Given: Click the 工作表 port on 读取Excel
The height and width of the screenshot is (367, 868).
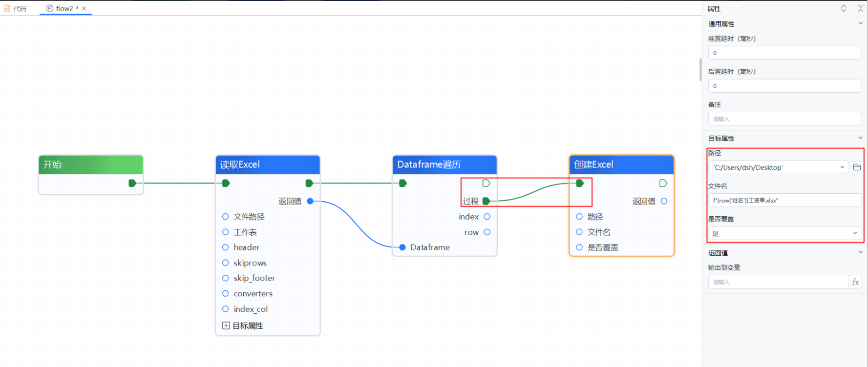Looking at the screenshot, I should pyautogui.click(x=225, y=232).
